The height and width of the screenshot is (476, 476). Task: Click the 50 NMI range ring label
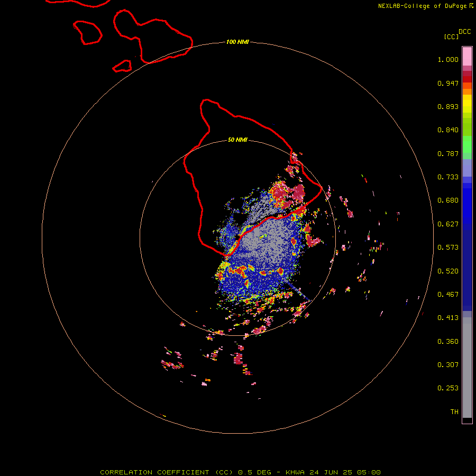point(237,140)
